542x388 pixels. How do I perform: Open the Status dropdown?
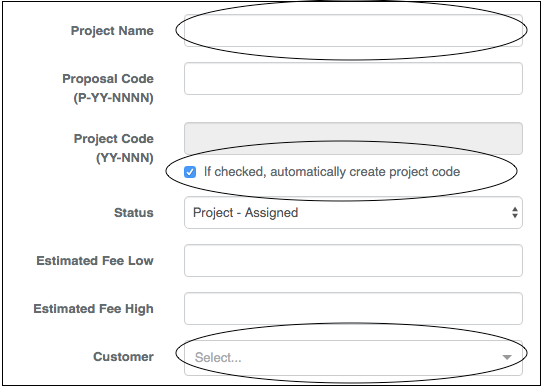tap(353, 212)
